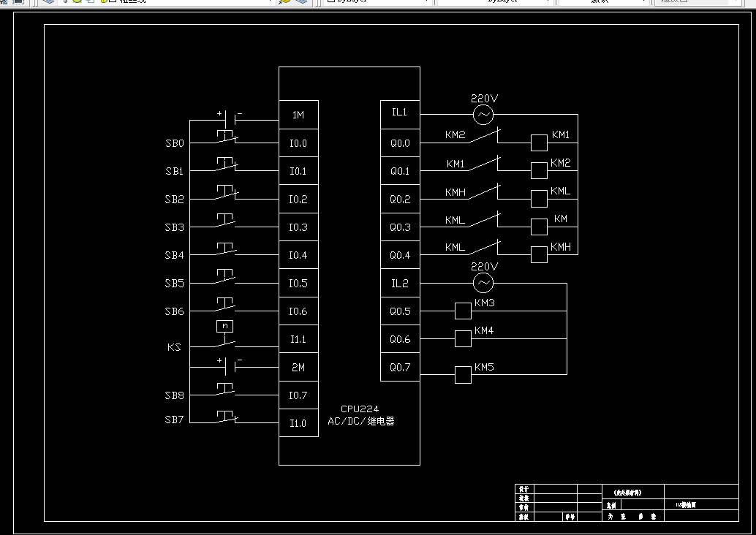Viewport: 756px width, 535px height.
Task: Click the n box above KS contact
Action: coord(224,326)
